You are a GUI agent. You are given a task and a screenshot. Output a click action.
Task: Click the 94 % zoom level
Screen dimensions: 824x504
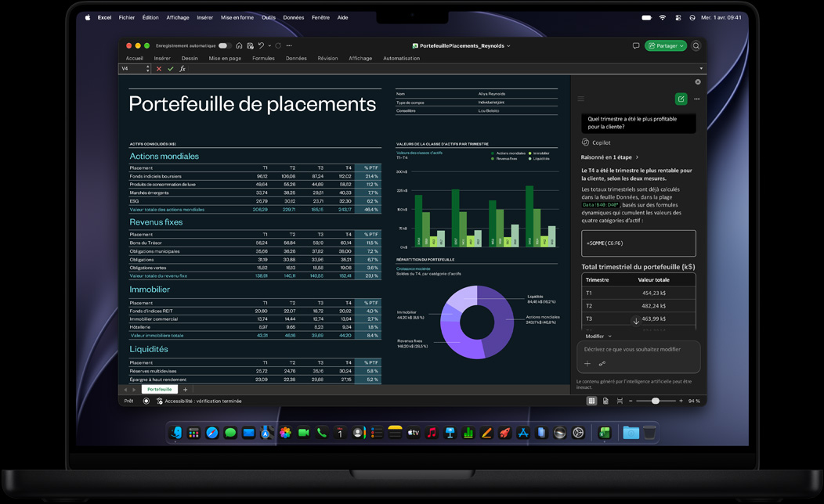[x=694, y=401]
